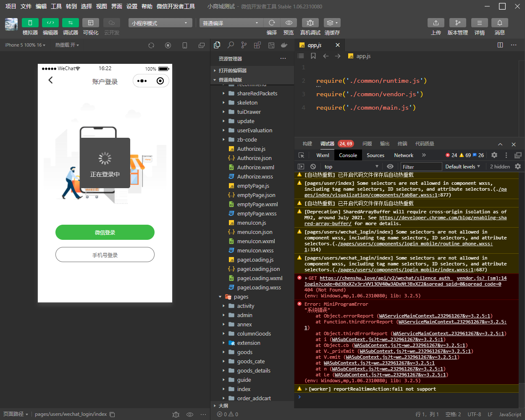This screenshot has height=420, width=525.
Task: Switch to the Sources tab
Action: (375, 155)
